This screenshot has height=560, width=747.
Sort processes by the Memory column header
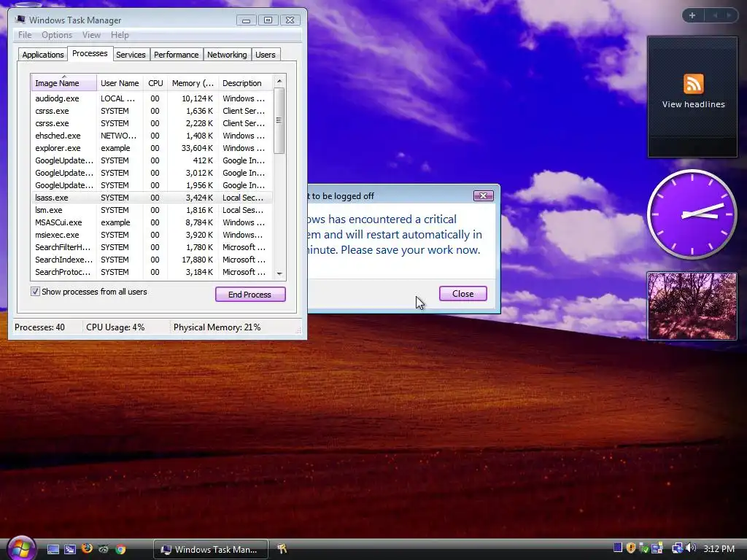click(193, 83)
